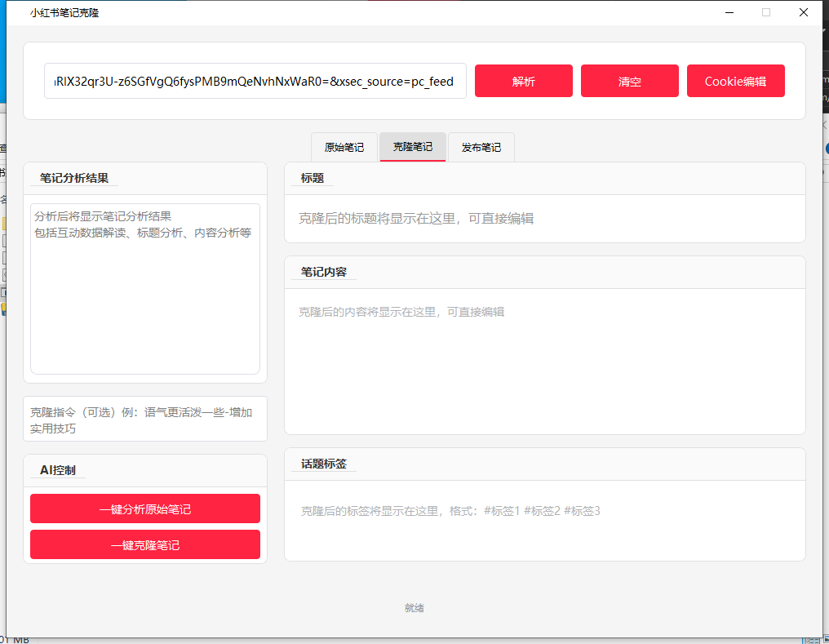Select the 克隆笔记 tab

click(412, 147)
